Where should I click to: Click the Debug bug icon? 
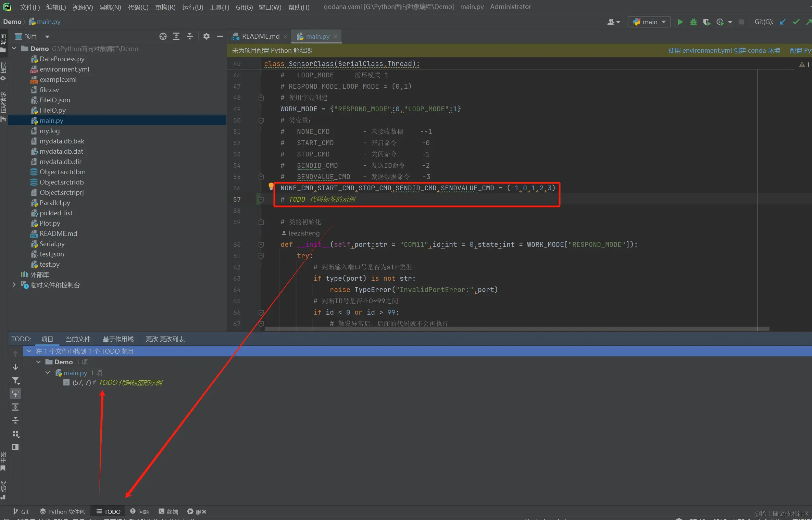pos(693,22)
